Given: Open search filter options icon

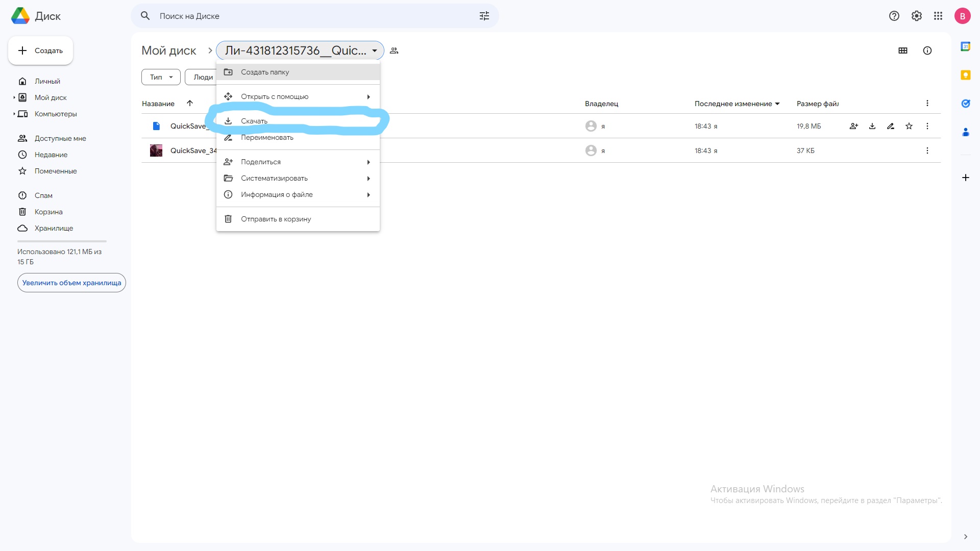Looking at the screenshot, I should click(x=484, y=16).
